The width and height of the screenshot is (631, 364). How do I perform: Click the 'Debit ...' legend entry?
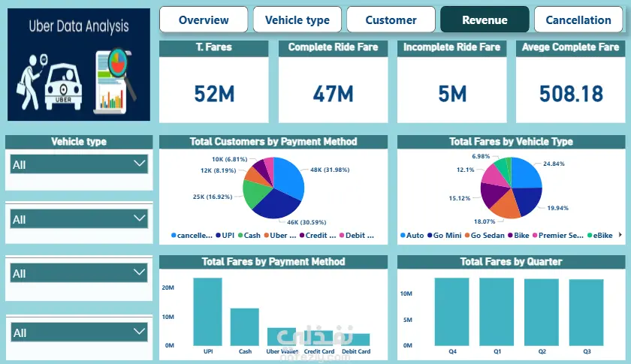tap(357, 236)
